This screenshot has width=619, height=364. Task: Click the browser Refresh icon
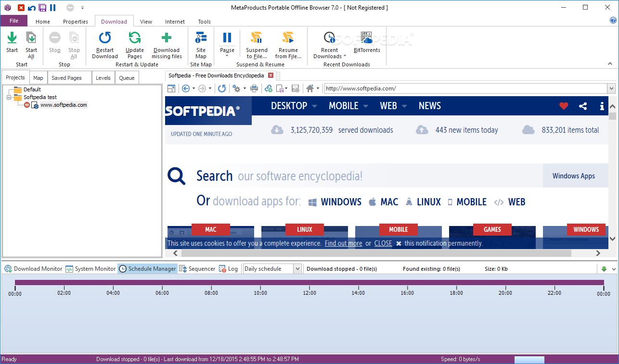tap(222, 88)
